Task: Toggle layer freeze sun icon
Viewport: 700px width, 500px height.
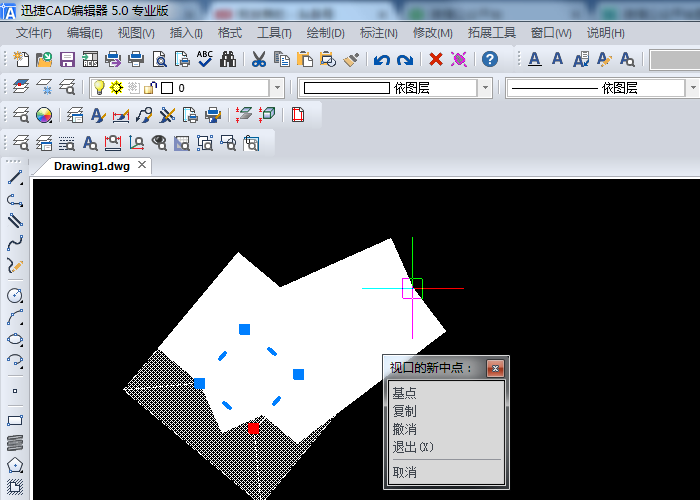Action: [x=117, y=88]
